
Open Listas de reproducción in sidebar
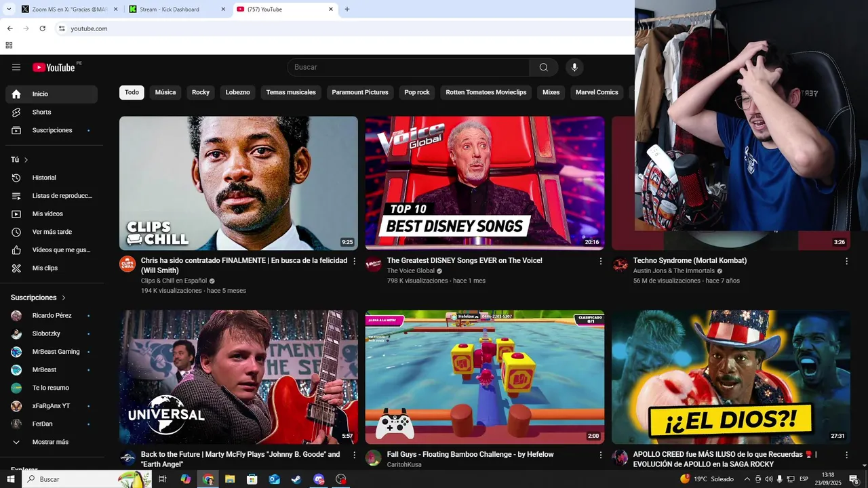coord(52,196)
